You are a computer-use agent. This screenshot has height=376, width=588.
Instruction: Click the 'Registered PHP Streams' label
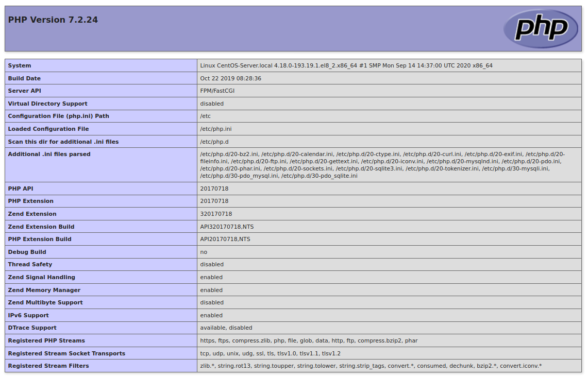click(46, 341)
